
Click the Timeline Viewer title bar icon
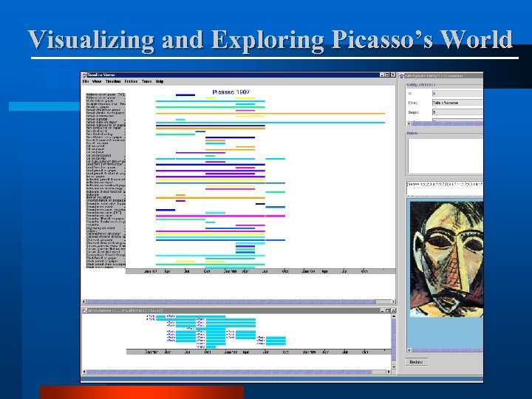84,75
